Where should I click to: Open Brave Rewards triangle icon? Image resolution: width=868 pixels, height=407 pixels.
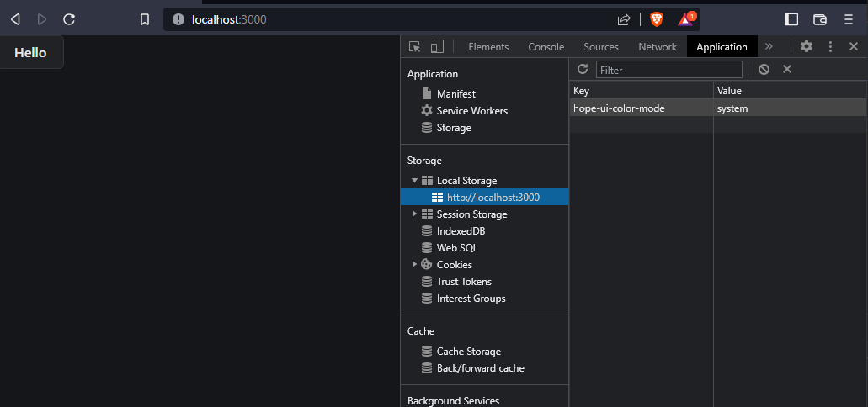(686, 19)
